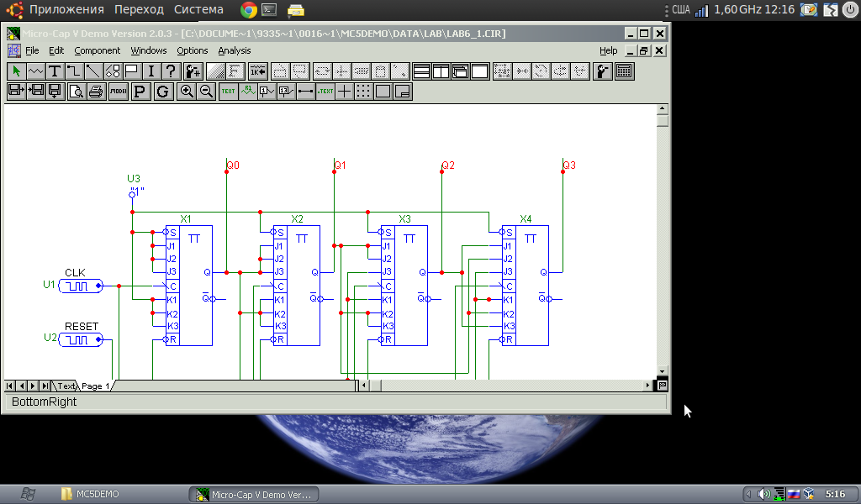Click the 1K stepping toolbar icon
Viewport: 861px width, 504px height.
tap(257, 71)
